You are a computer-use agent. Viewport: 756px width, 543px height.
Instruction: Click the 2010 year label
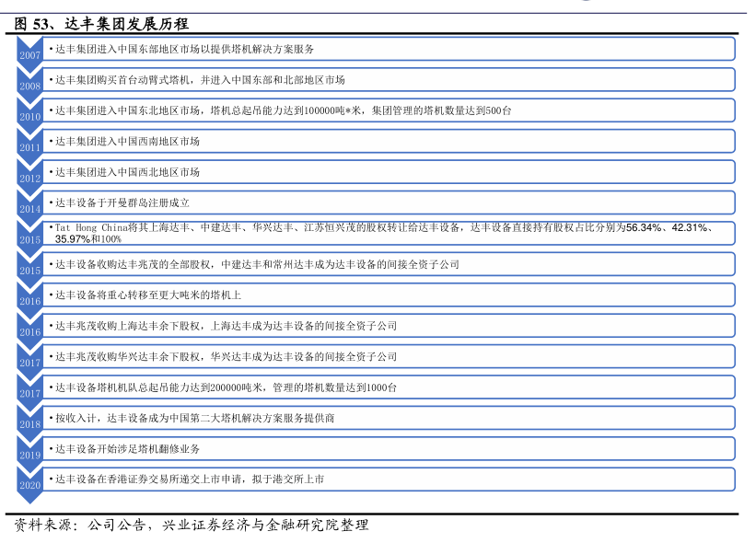(29, 117)
